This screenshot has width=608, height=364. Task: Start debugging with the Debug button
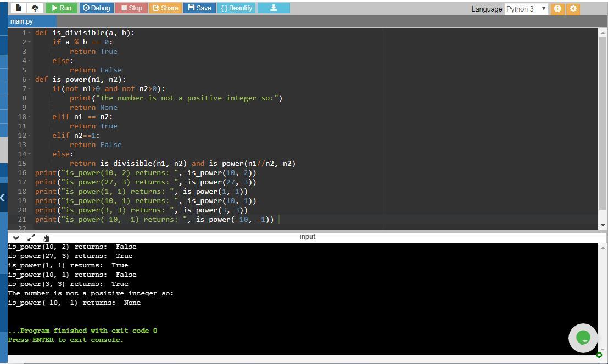pos(96,8)
